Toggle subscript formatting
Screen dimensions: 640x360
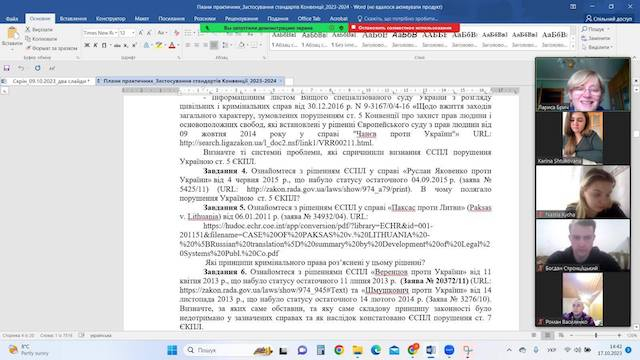coord(126,45)
